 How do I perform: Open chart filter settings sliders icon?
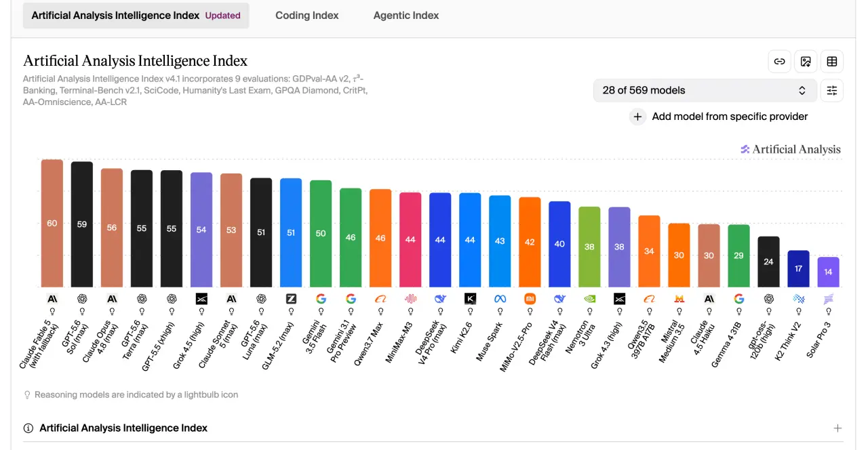pos(832,90)
